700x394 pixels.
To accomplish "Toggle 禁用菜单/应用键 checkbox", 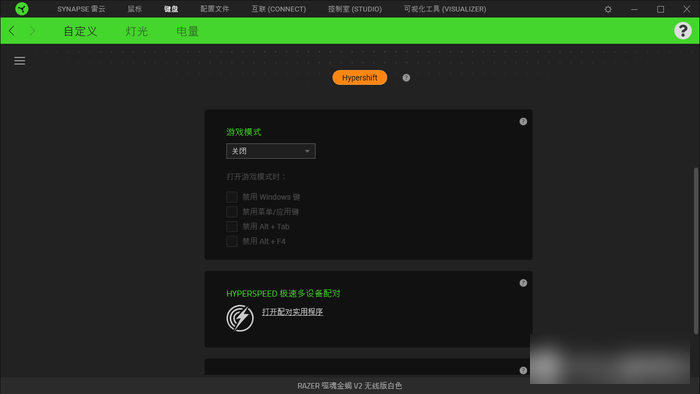I will [232, 212].
